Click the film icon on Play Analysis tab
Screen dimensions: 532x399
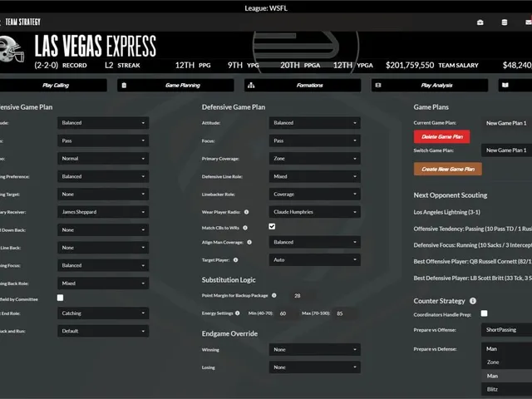pyautogui.click(x=378, y=85)
